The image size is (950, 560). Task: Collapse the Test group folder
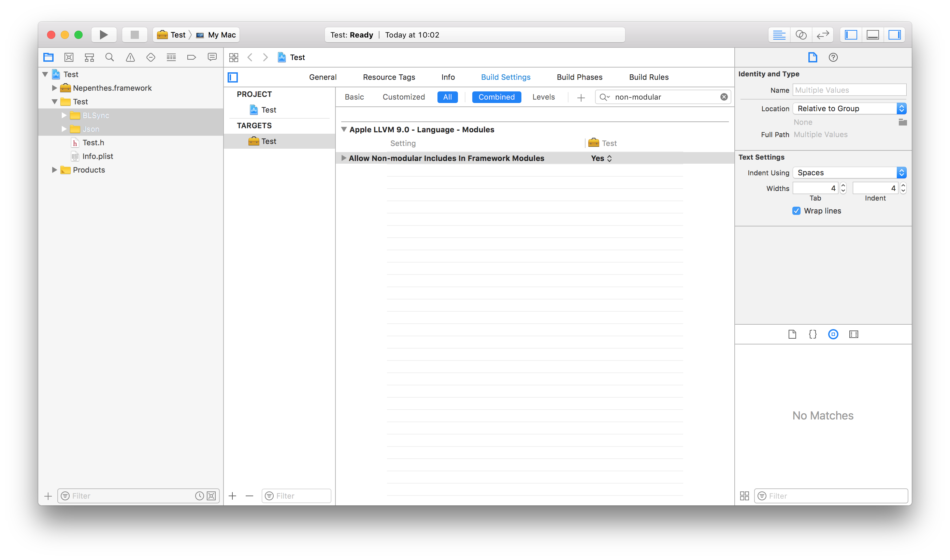coord(55,102)
